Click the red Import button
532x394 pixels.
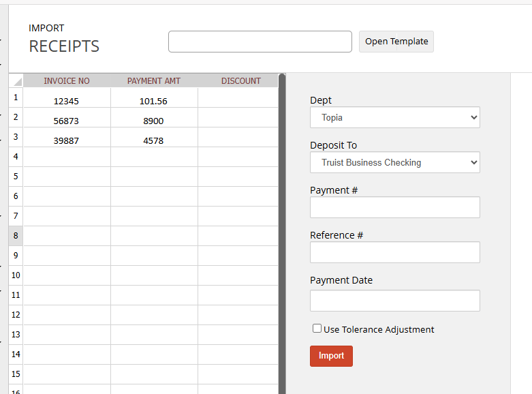pos(331,356)
